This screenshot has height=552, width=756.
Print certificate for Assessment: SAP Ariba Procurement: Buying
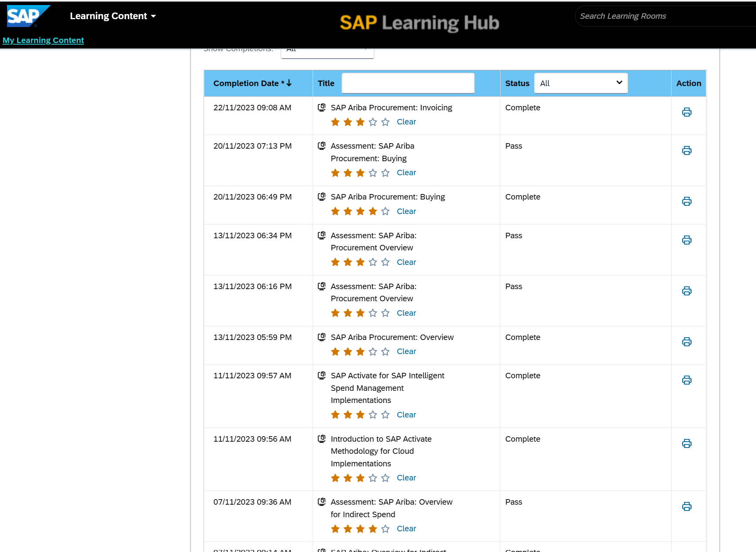pyautogui.click(x=687, y=151)
